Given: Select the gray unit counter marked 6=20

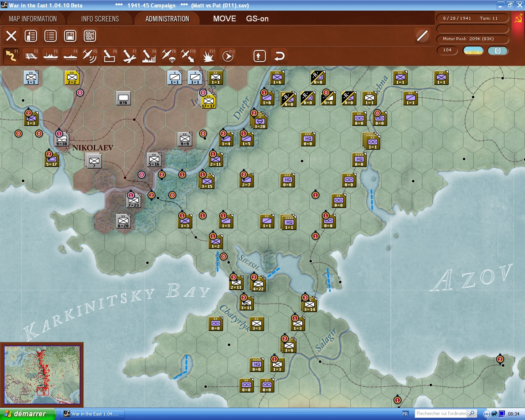Looking at the screenshot, I should [123, 221].
